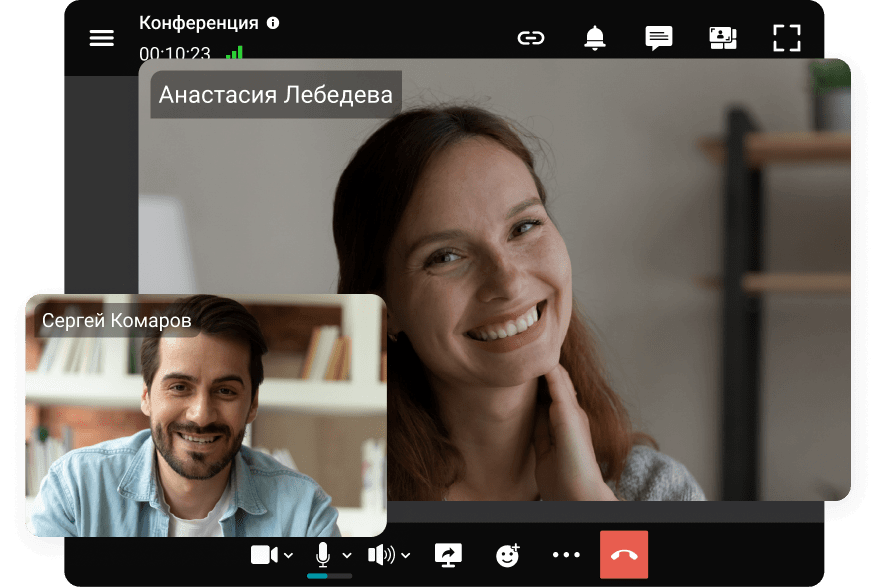Enter fullscreen mode
882x587 pixels.
pyautogui.click(x=787, y=38)
